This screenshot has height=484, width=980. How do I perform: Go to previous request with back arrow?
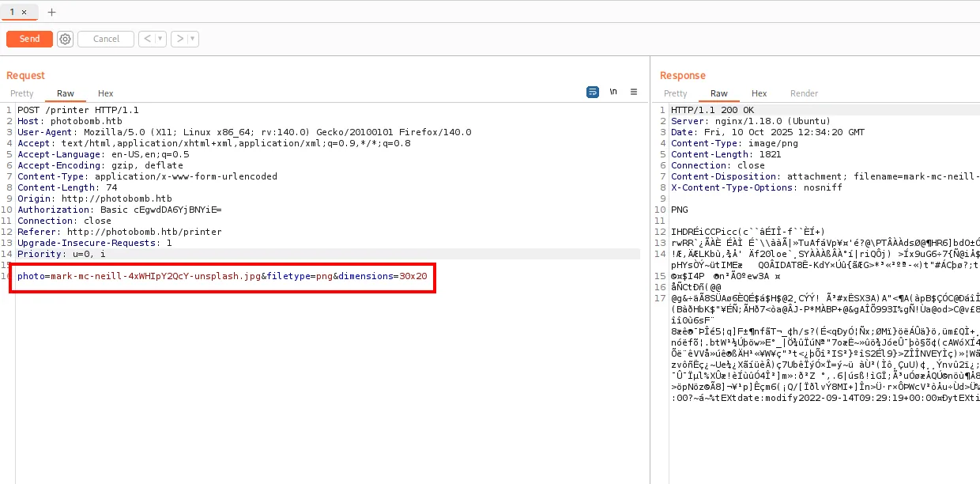click(x=147, y=39)
